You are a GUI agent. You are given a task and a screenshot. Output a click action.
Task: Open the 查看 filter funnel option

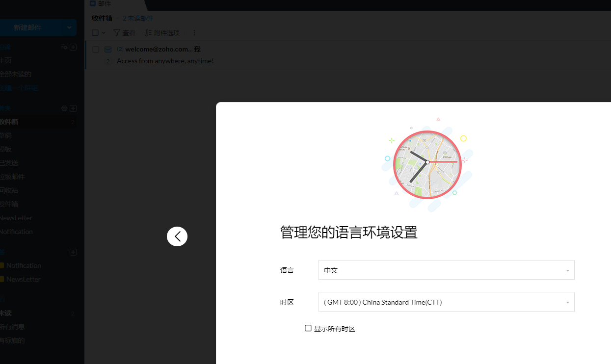point(124,33)
